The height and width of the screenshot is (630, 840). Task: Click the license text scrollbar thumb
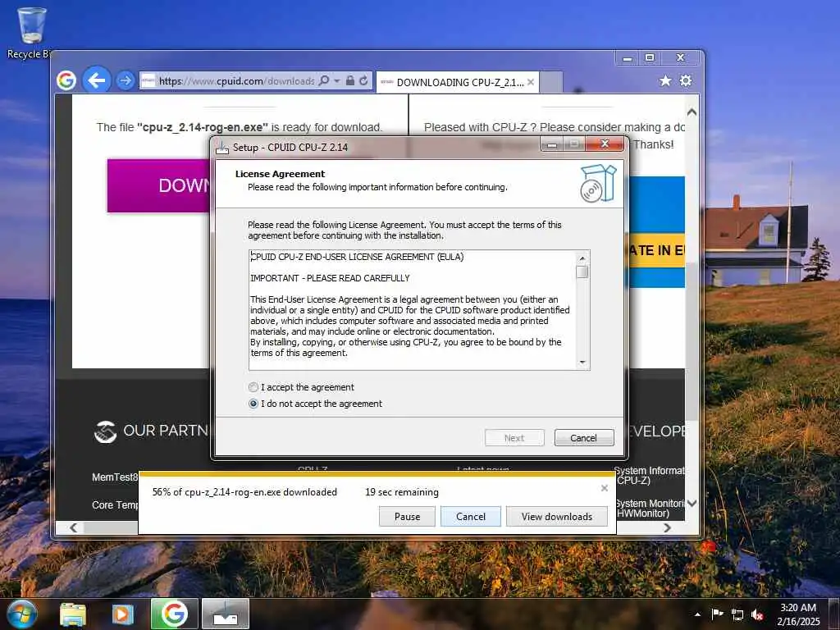tap(582, 272)
